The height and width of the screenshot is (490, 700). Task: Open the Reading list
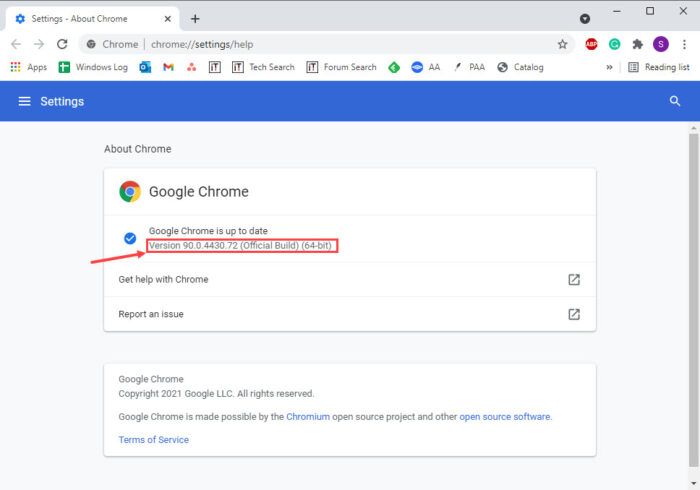[658, 67]
